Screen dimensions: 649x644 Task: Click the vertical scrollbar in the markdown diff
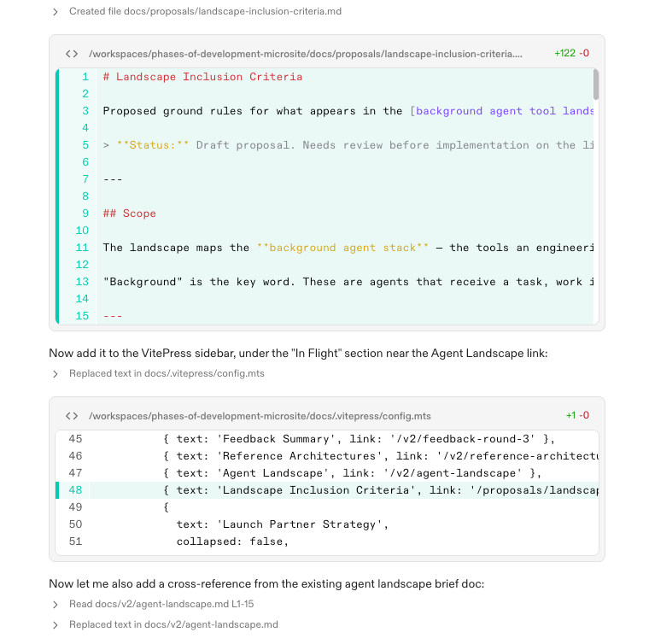coord(595,85)
